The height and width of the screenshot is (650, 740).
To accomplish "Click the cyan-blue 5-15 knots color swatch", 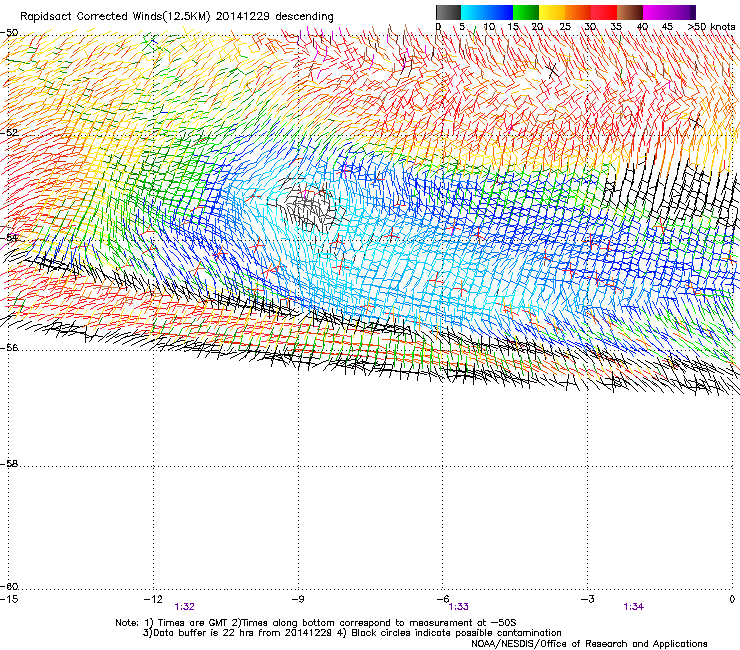I will [487, 12].
